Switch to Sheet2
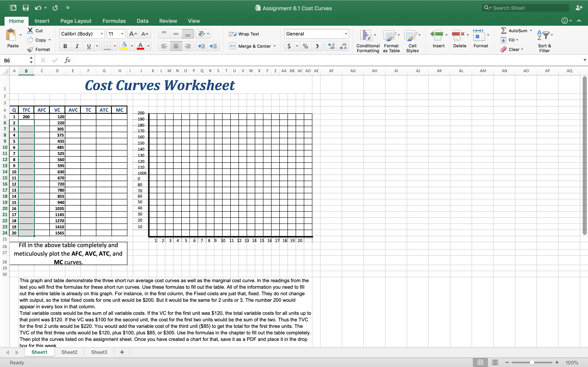The height and width of the screenshot is (367, 588). (69, 352)
